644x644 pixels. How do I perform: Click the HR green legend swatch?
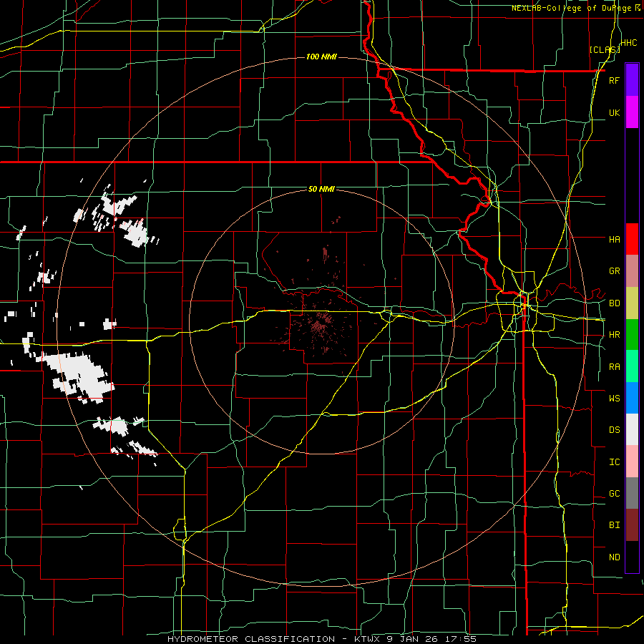pos(632,334)
